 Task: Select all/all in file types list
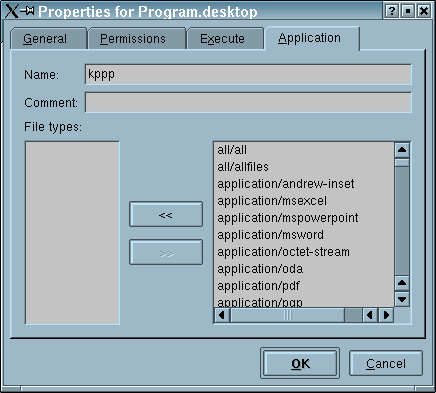(304, 150)
